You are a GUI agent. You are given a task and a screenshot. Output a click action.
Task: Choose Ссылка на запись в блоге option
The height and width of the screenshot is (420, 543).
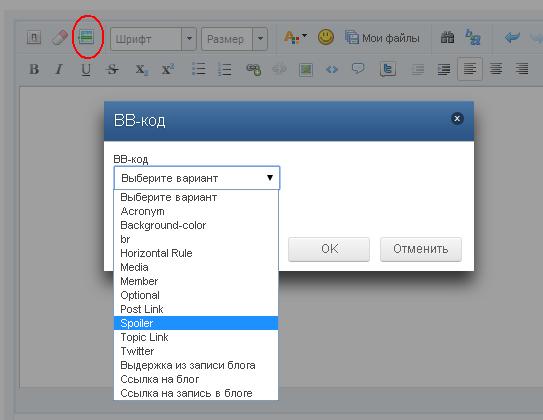tap(196, 393)
